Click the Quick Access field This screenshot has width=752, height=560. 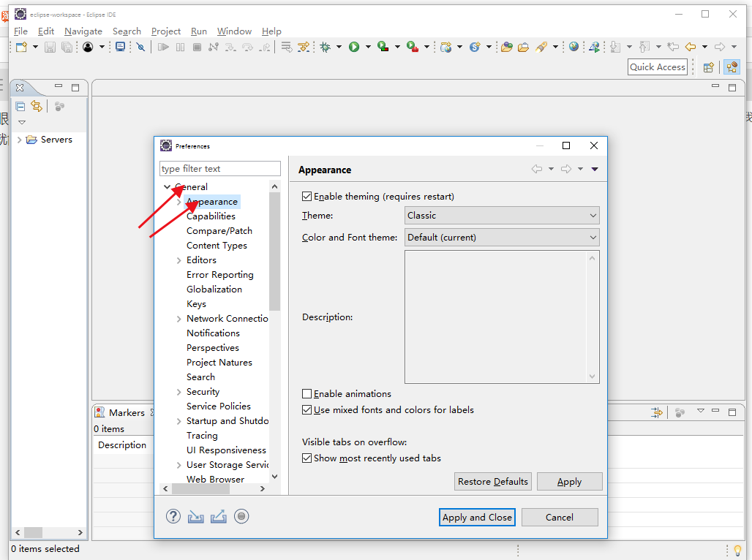coord(657,67)
